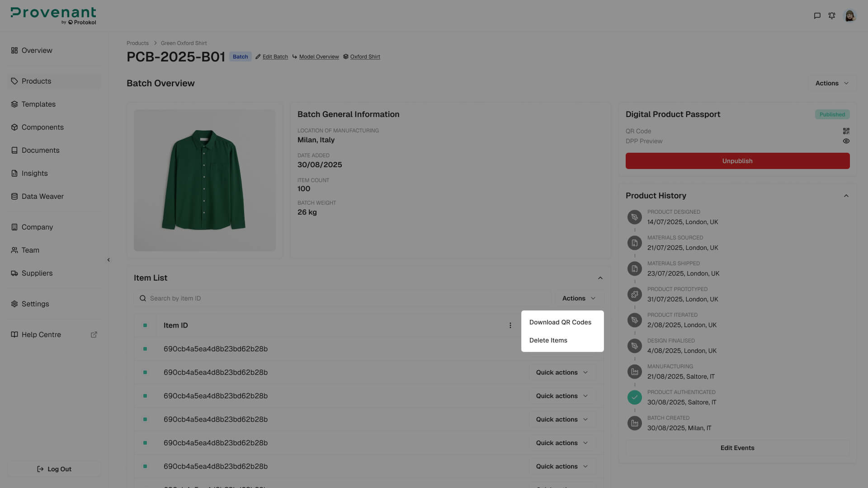Click the Materials Sourced history icon
The width and height of the screenshot is (868, 488).
(x=635, y=243)
